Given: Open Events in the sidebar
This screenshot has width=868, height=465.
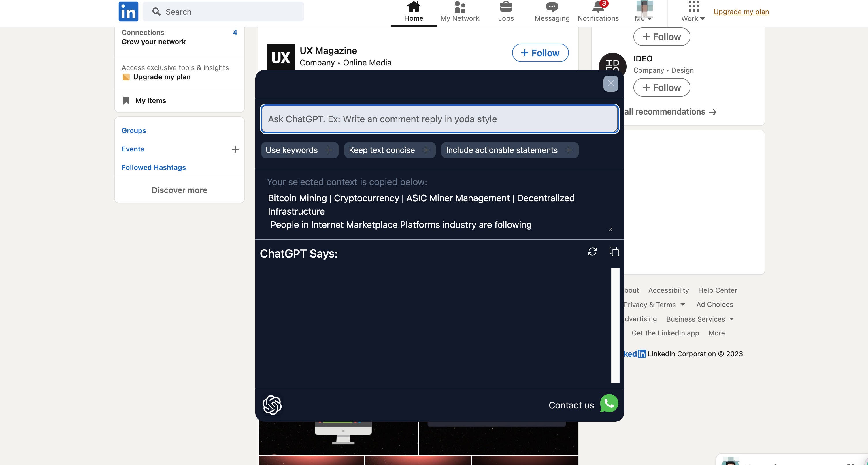Looking at the screenshot, I should [133, 149].
